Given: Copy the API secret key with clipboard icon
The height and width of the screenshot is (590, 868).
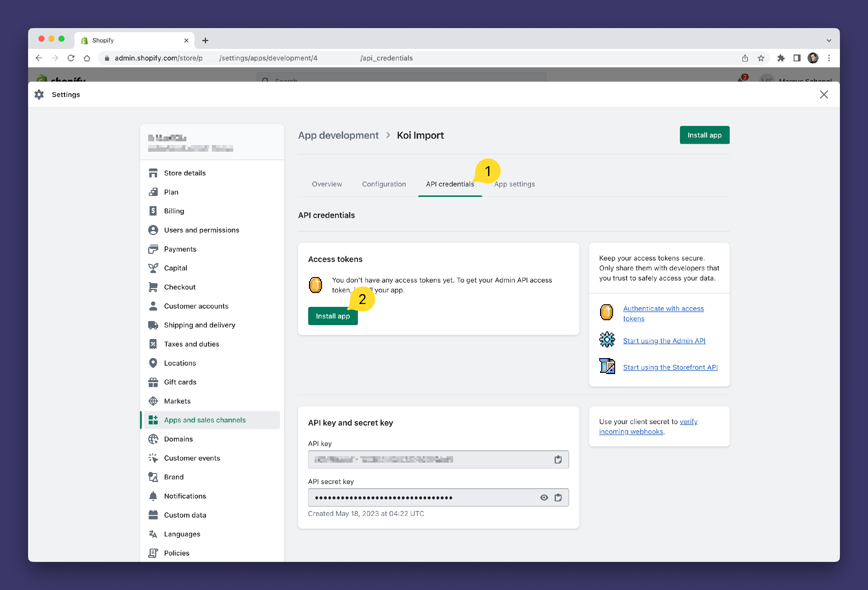Looking at the screenshot, I should coord(558,498).
